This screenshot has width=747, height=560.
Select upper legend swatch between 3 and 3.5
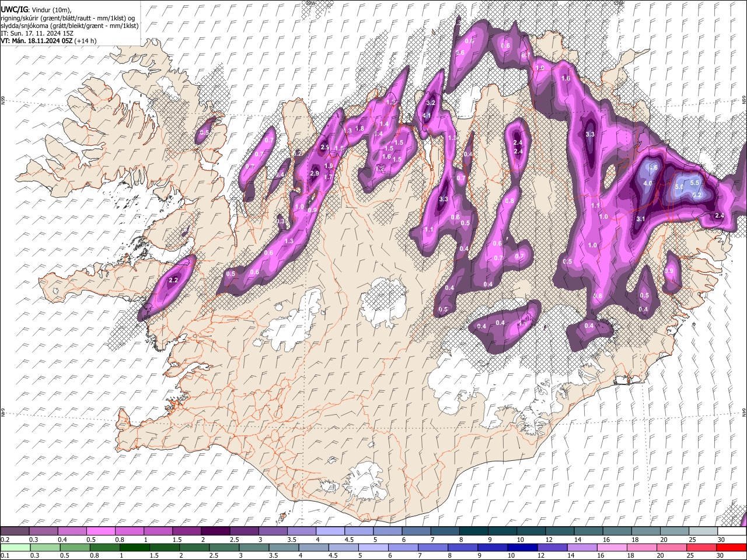pos(272,531)
